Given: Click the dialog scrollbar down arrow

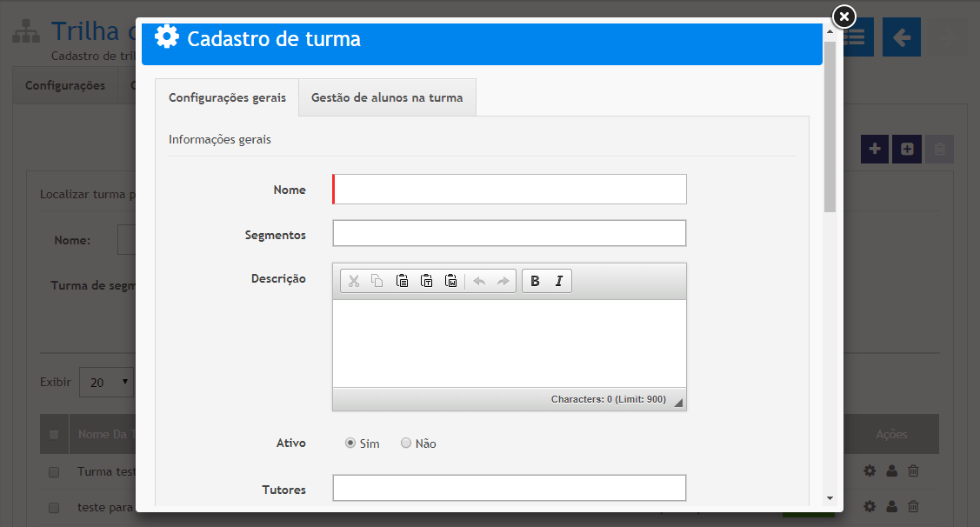Looking at the screenshot, I should (830, 498).
